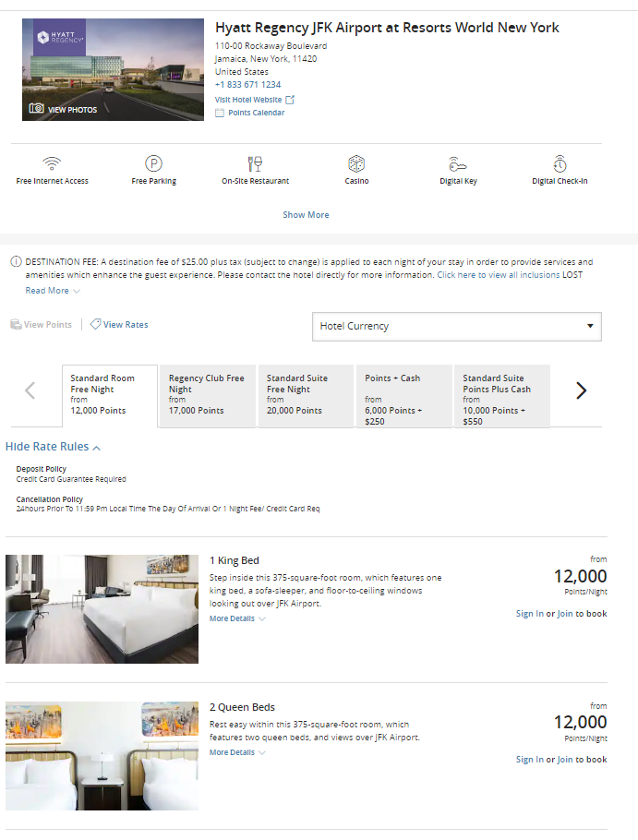Click the 2 Queen Beds room title
Viewport: 638px width, 840px height.
242,707
